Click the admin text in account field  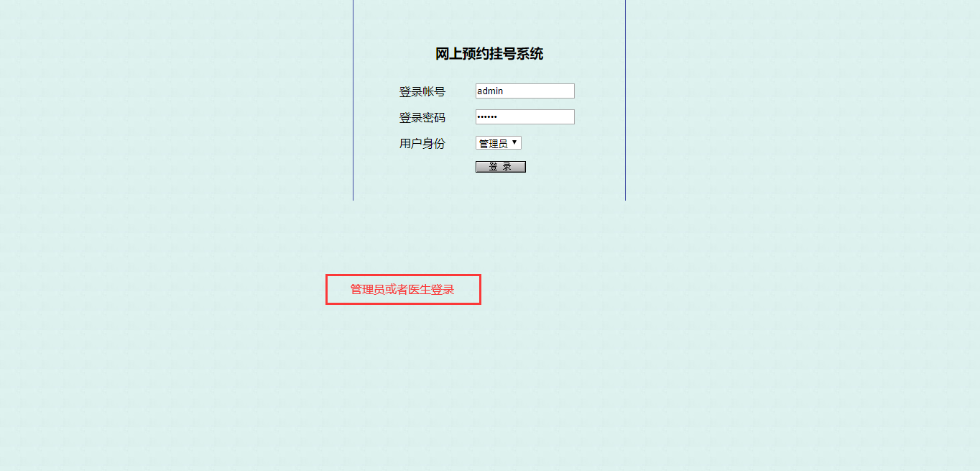[x=490, y=91]
